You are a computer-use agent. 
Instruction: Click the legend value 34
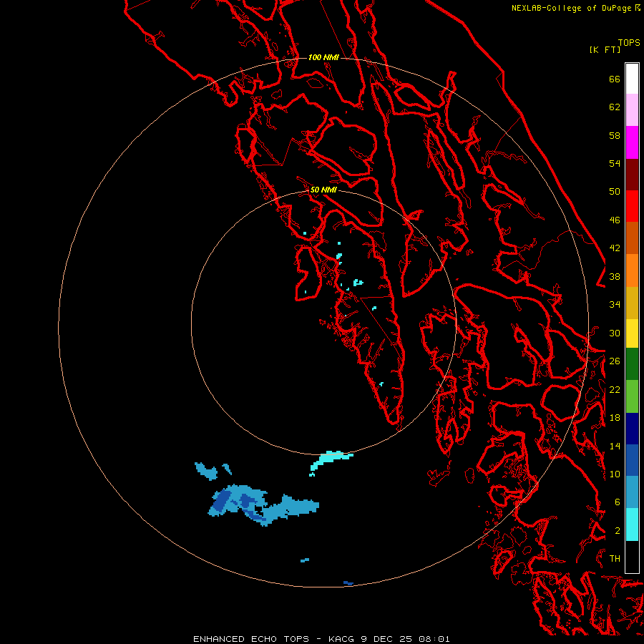click(615, 305)
